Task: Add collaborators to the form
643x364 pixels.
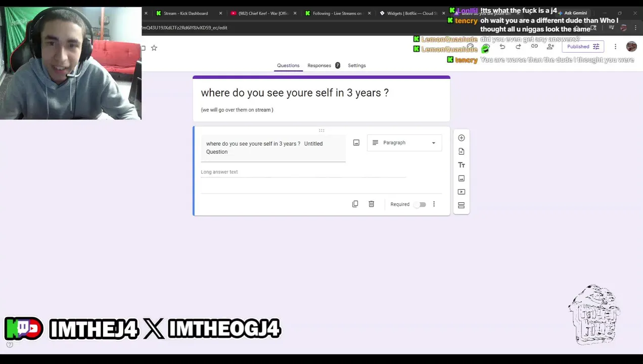Action: [550, 47]
